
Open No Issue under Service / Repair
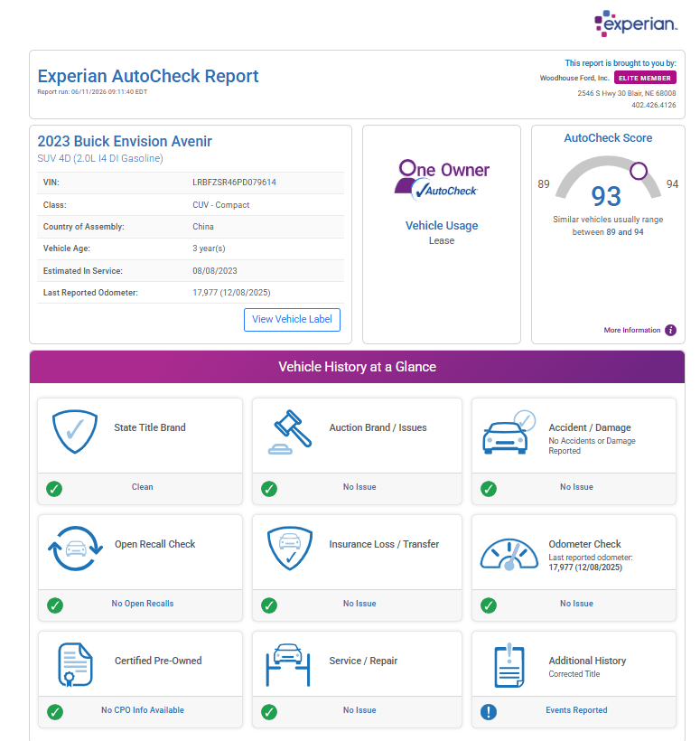[359, 710]
